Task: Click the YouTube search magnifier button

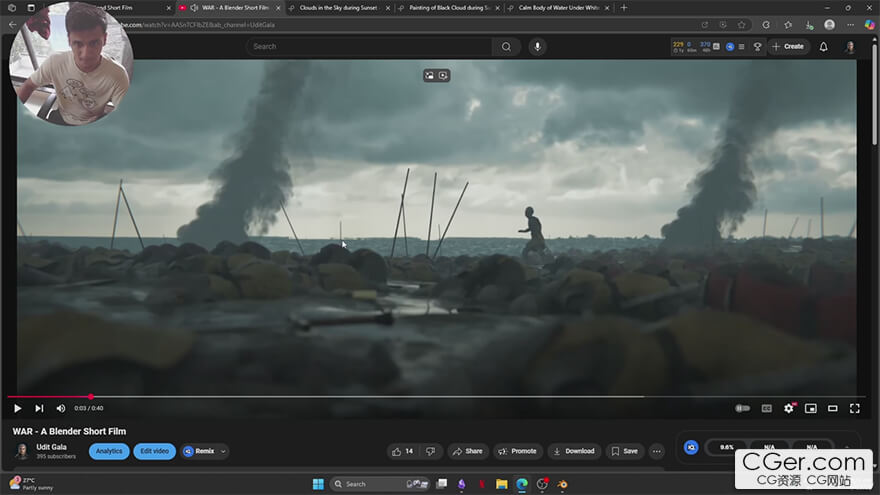Action: tap(506, 47)
